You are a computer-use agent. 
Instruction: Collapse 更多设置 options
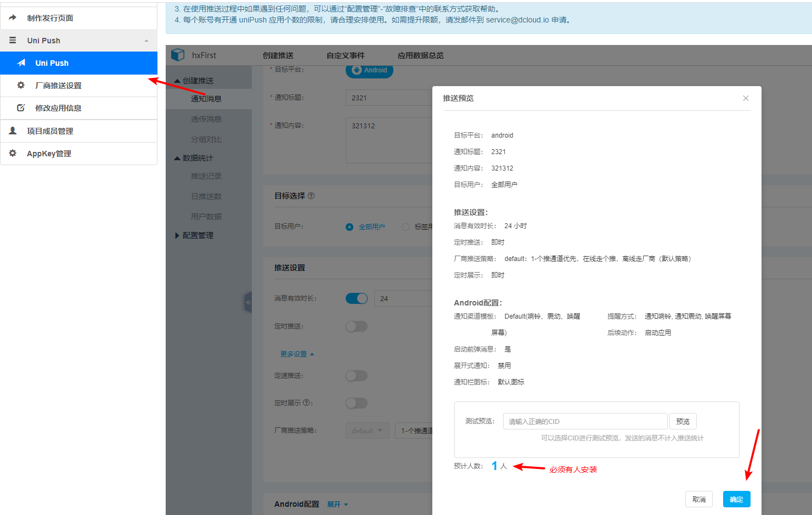coord(297,354)
